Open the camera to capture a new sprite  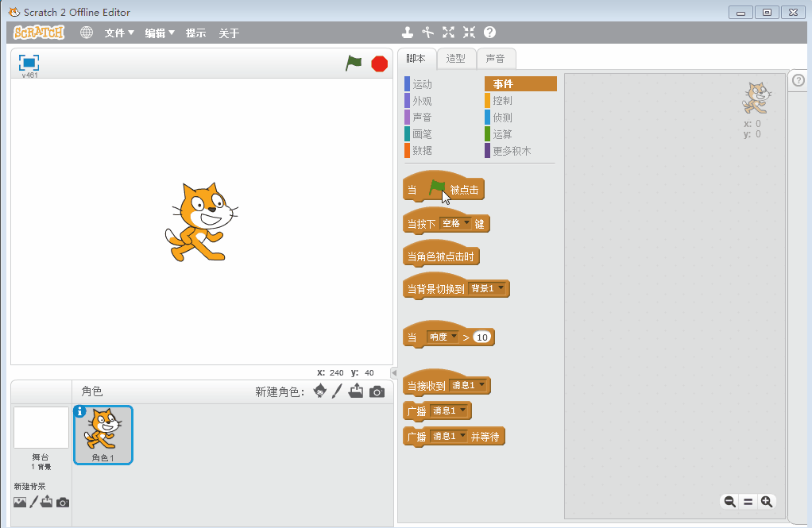click(376, 391)
